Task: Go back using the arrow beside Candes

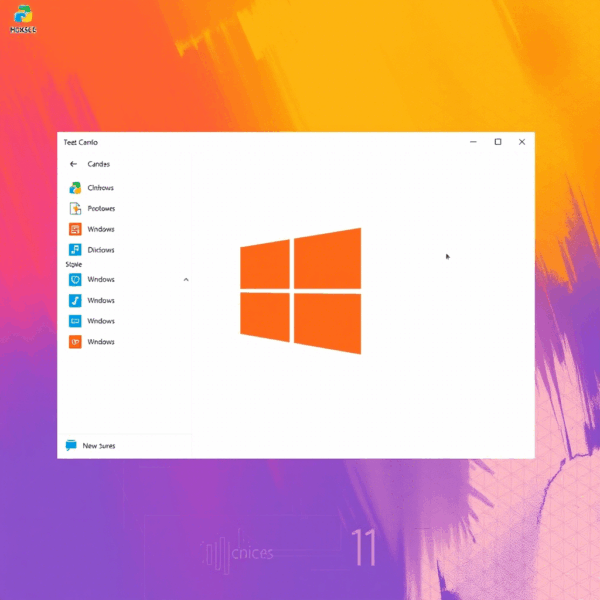Action: pyautogui.click(x=73, y=164)
